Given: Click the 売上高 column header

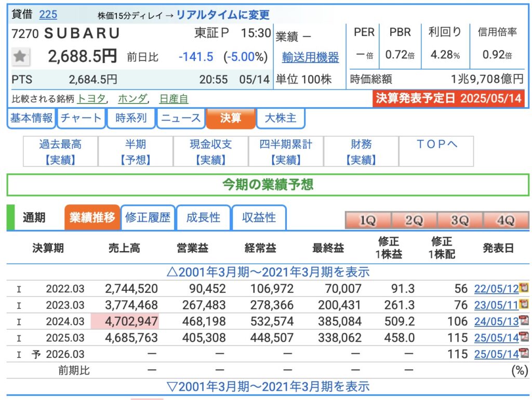Looking at the screenshot, I should coord(124,248).
